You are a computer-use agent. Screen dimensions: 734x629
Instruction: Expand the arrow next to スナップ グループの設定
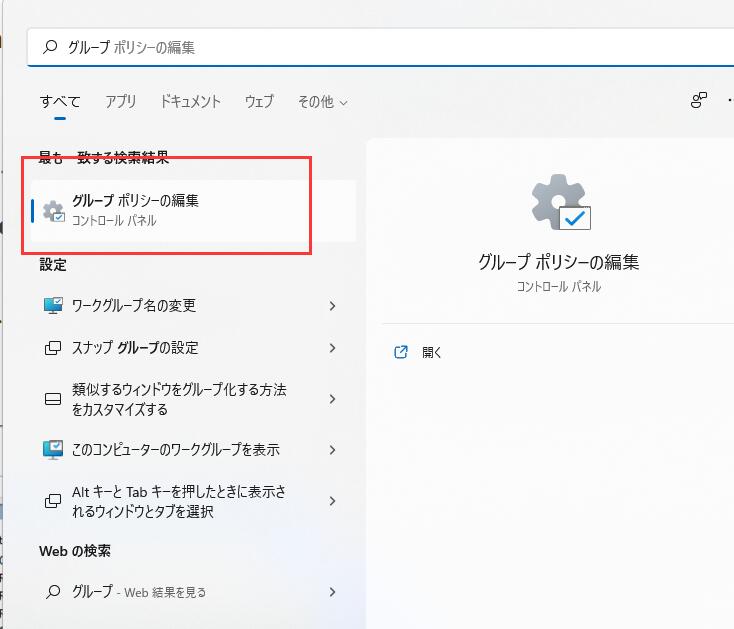[332, 348]
